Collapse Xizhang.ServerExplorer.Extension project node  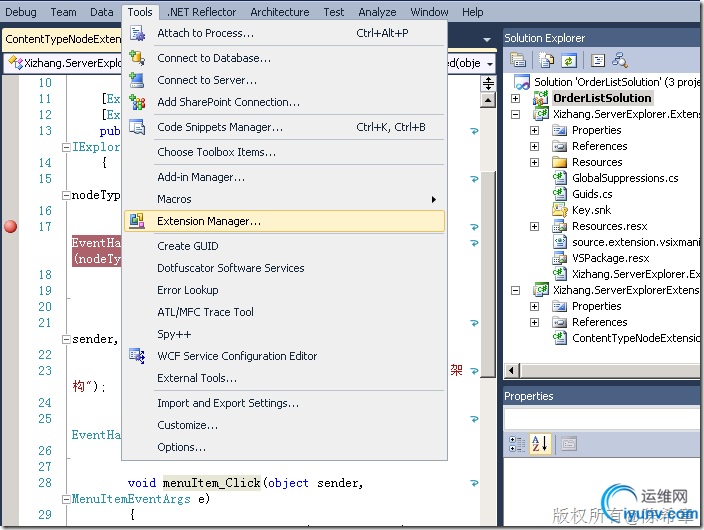pyautogui.click(x=515, y=115)
